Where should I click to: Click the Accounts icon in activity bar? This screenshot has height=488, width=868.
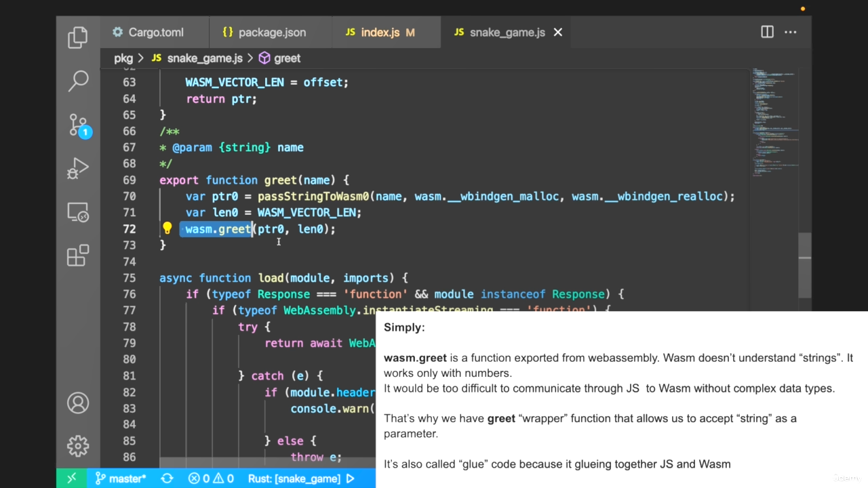click(x=78, y=403)
